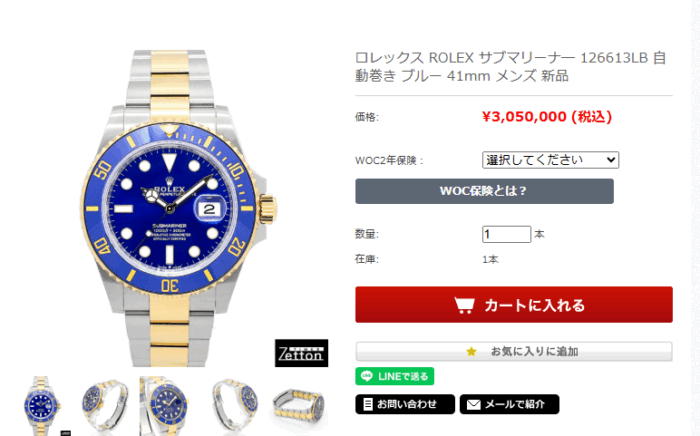Click the WOC保険とは？ info button
This screenshot has height=436, width=700.
484,191
